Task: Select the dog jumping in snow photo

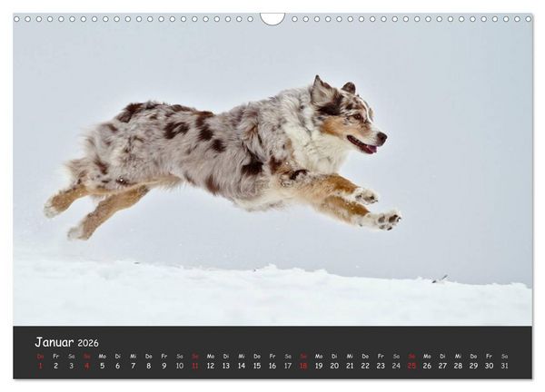Action: point(272,170)
